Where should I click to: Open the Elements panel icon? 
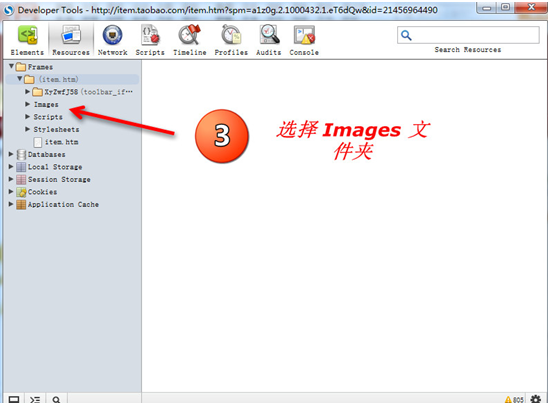click(x=27, y=35)
